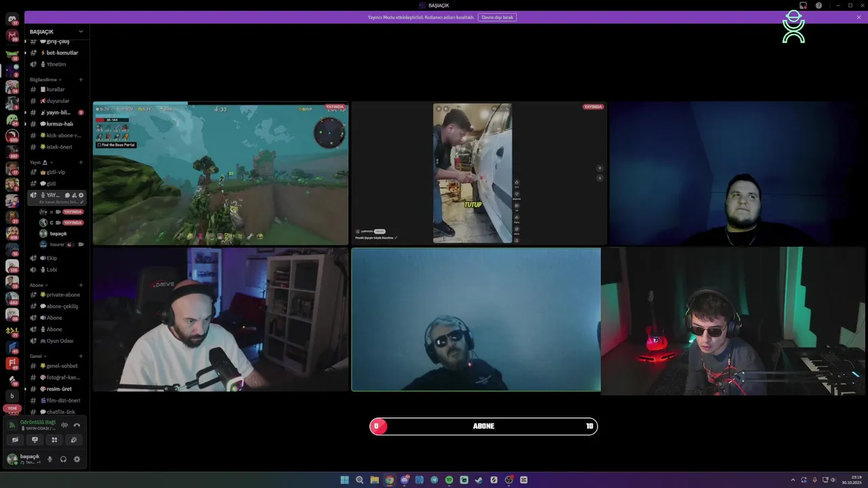Screen dimensions: 868x488
Task: Open soundboard icon
Action: (x=74, y=440)
